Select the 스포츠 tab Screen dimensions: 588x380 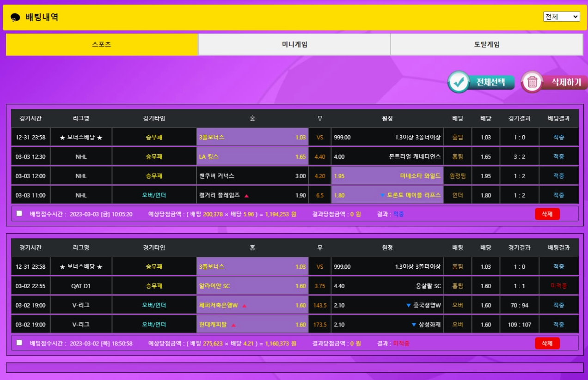[102, 45]
